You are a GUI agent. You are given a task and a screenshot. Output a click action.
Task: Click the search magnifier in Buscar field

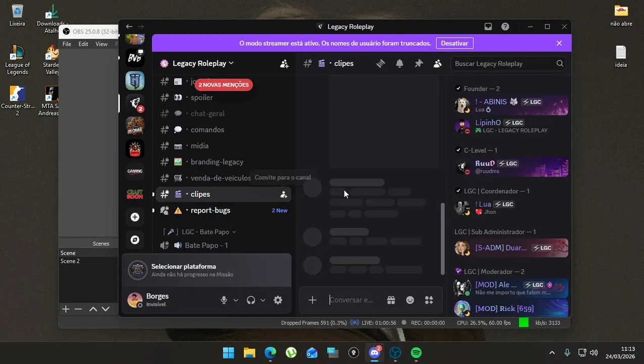[x=560, y=64]
